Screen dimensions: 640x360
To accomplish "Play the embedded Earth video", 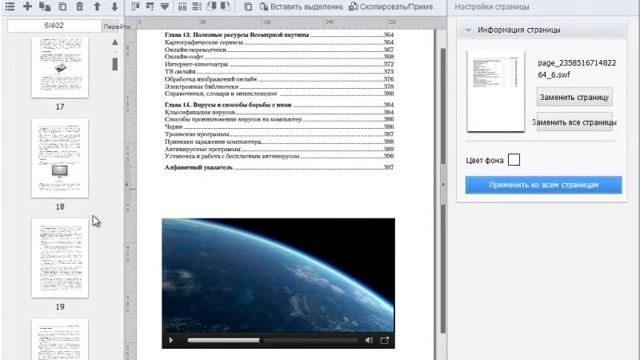I will [171, 340].
